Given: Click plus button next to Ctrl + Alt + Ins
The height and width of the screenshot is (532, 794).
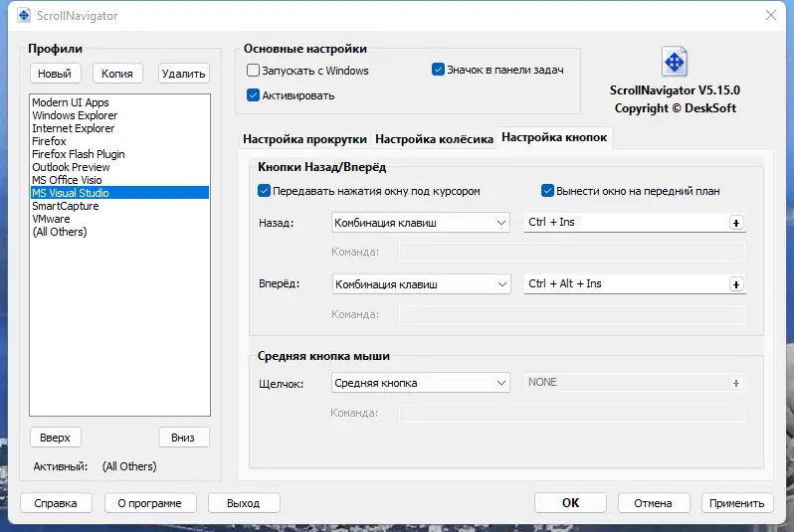Looking at the screenshot, I should [x=736, y=284].
